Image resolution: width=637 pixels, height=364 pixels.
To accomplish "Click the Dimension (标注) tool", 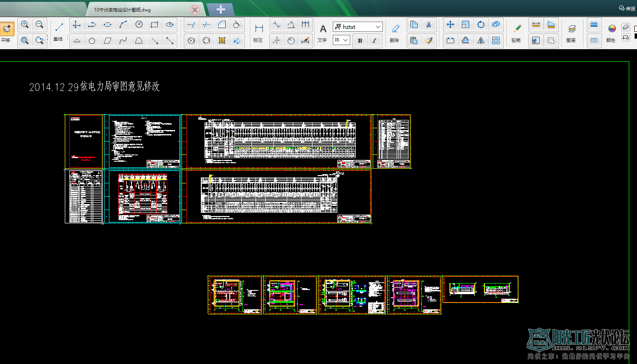I will tap(259, 32).
